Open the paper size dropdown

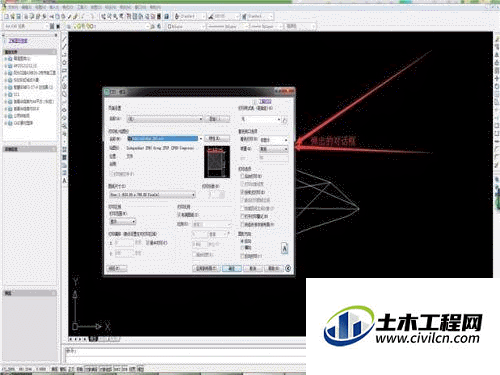152,195
